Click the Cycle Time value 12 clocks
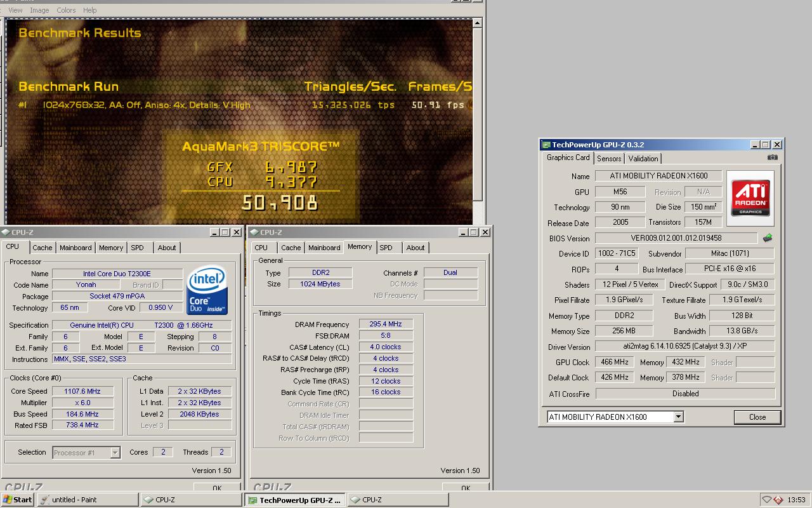 pos(386,381)
